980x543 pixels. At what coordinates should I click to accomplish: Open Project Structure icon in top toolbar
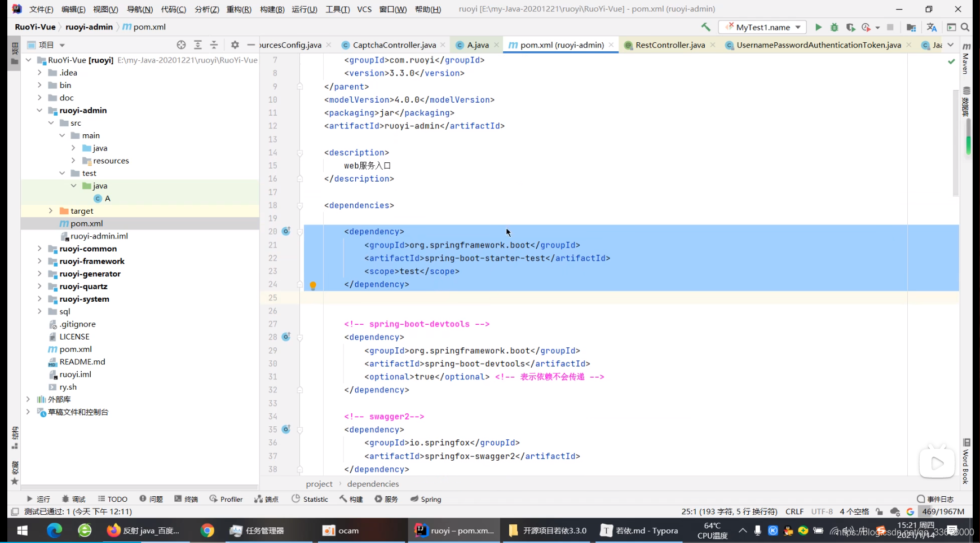coord(911,27)
